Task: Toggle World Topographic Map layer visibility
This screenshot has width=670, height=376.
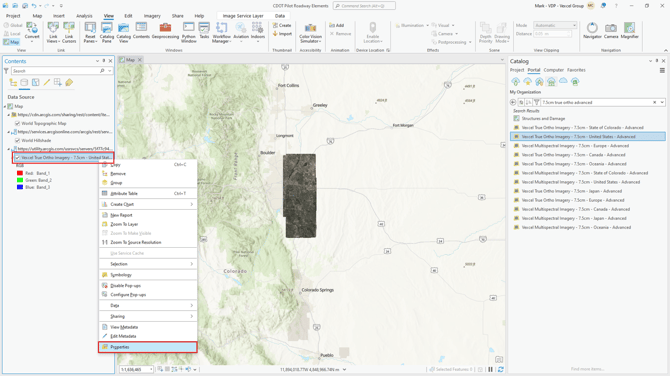Action: pyautogui.click(x=18, y=123)
